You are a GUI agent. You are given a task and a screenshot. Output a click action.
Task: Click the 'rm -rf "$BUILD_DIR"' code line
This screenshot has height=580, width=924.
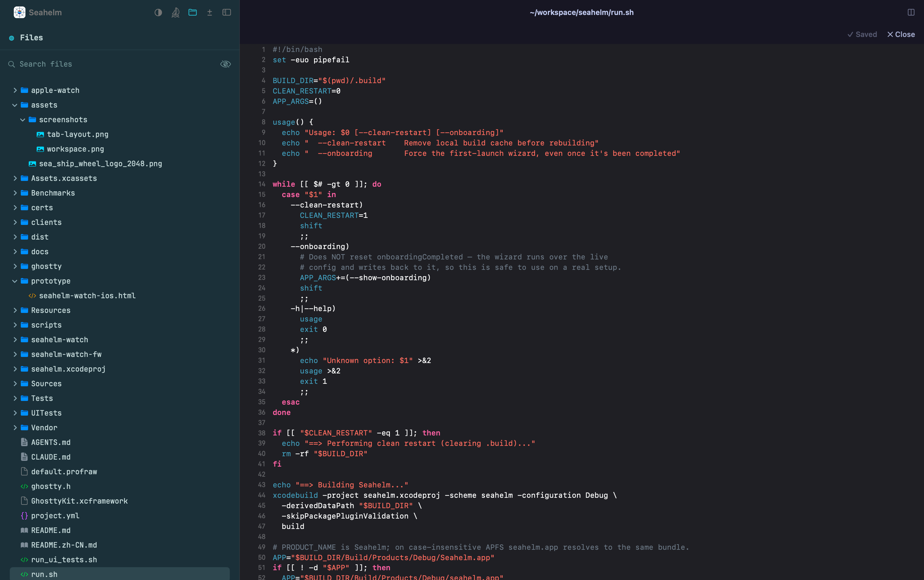click(x=324, y=454)
